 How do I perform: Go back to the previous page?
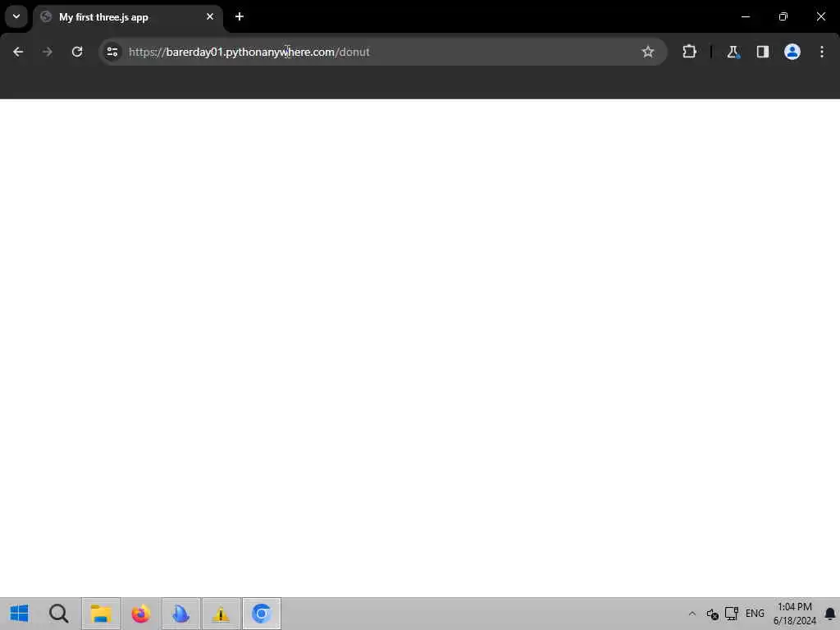click(x=18, y=52)
